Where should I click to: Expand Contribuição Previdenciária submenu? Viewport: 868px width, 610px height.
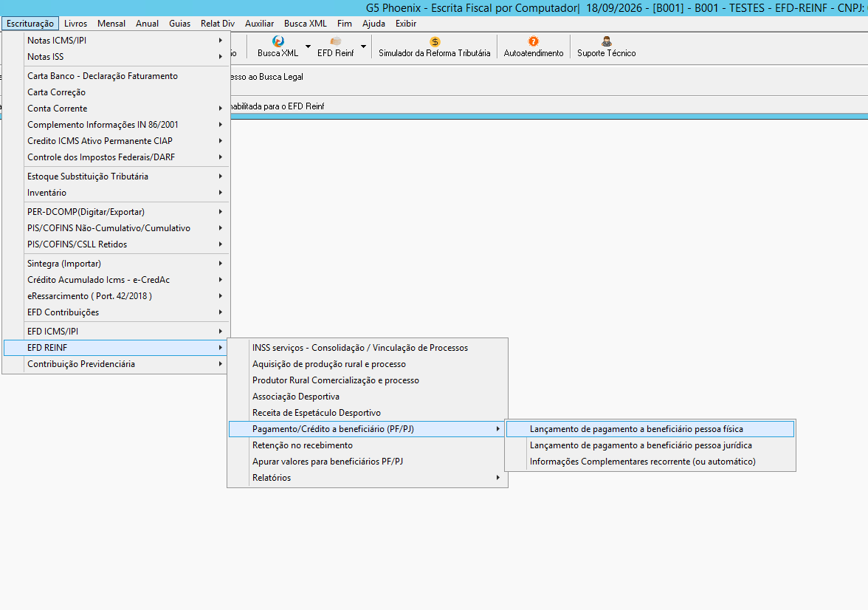[x=117, y=364]
